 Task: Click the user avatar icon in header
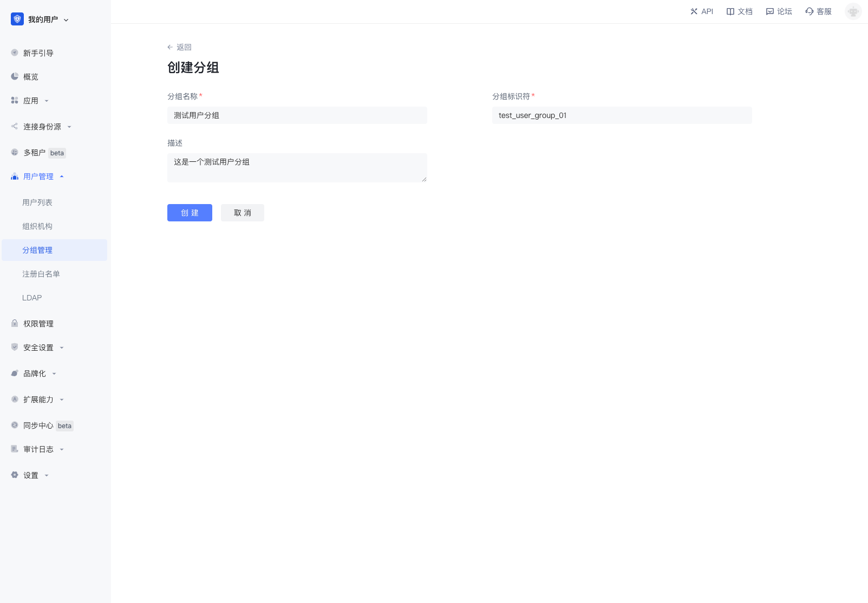click(x=853, y=11)
